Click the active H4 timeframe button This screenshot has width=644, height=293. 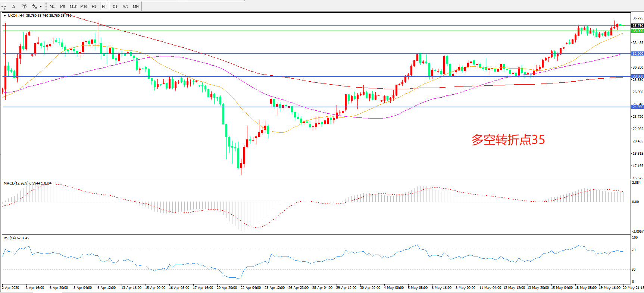pyautogui.click(x=104, y=6)
